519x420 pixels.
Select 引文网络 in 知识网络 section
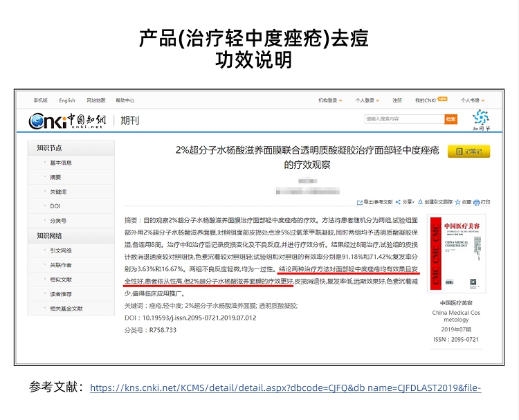point(60,250)
